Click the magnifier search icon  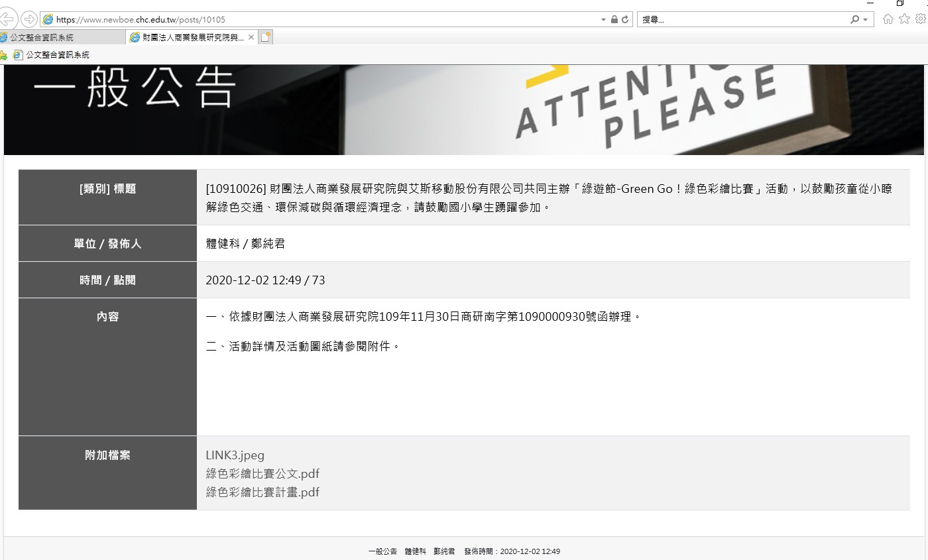[855, 20]
